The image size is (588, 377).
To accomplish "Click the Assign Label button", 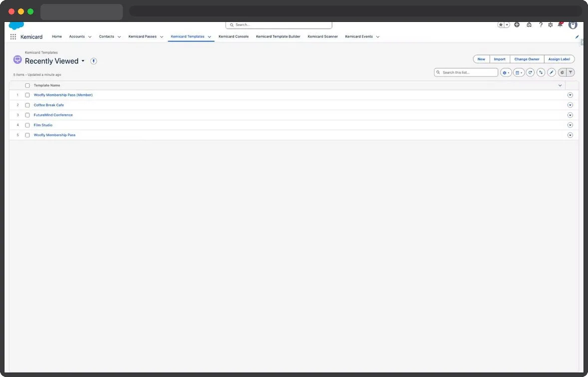I will point(559,59).
